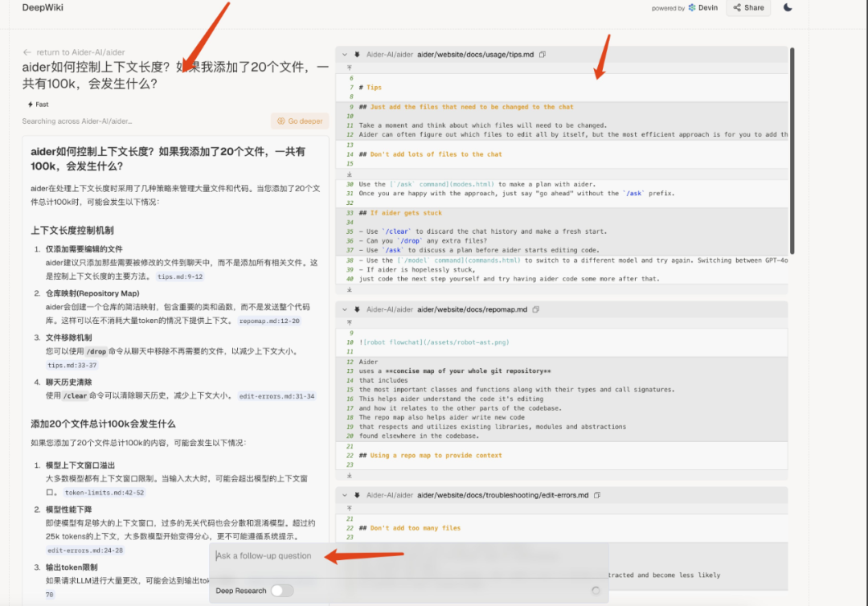Image resolution: width=868 pixels, height=606 pixels.
Task: Collapse the edit-errors.md panel chevron
Action: [x=343, y=495]
